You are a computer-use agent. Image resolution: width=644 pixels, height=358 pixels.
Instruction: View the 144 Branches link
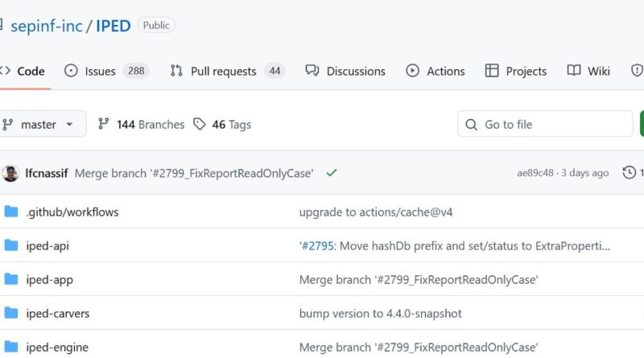coord(141,125)
